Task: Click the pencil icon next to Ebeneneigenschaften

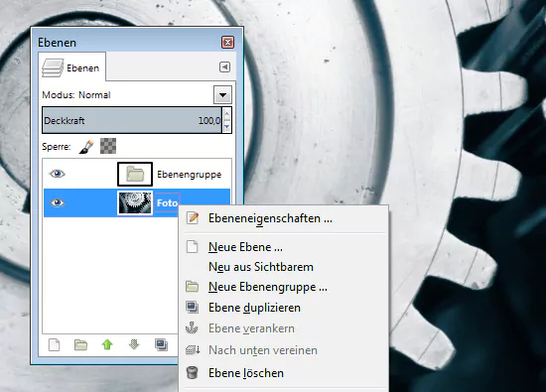Action: tap(193, 218)
